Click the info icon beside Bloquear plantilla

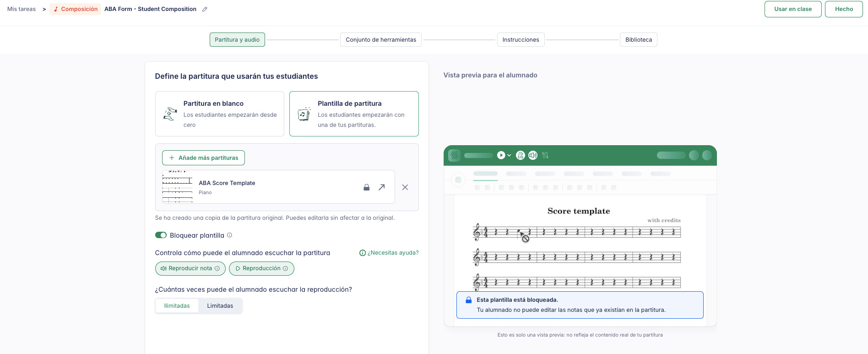pyautogui.click(x=230, y=235)
